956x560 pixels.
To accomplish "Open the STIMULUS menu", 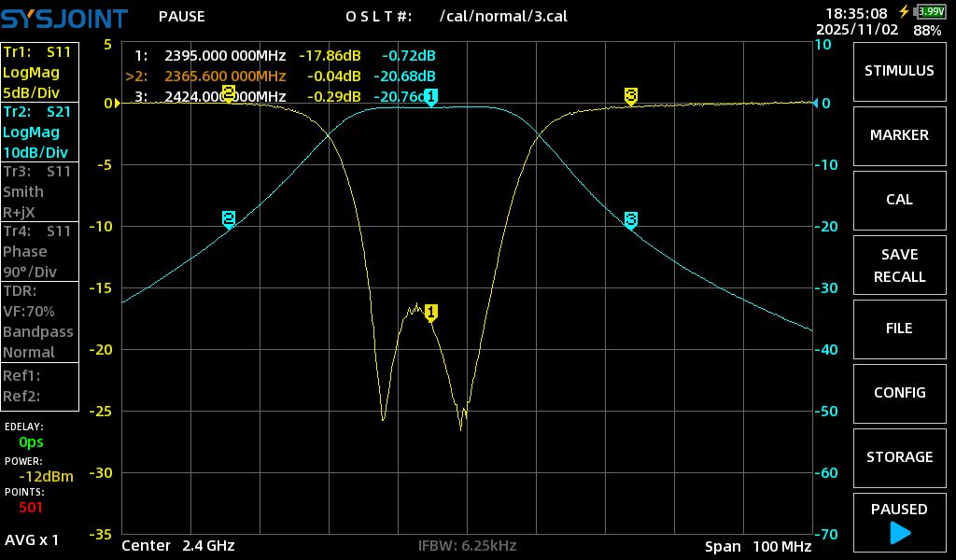I will [898, 71].
